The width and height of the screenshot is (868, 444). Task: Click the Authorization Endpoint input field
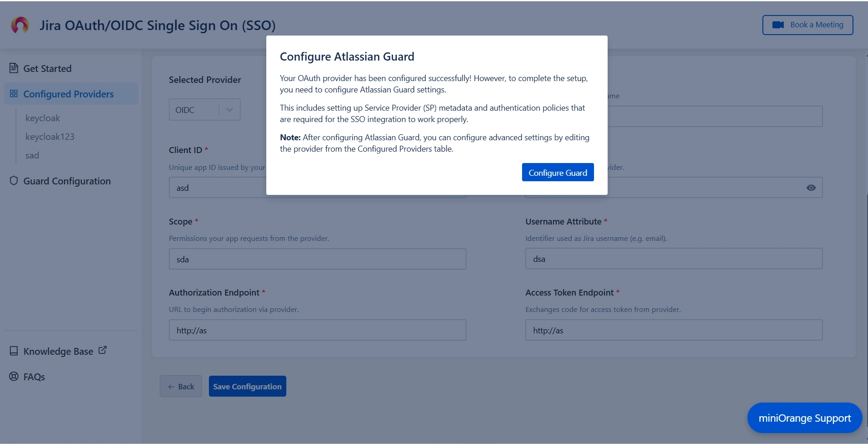pos(318,330)
